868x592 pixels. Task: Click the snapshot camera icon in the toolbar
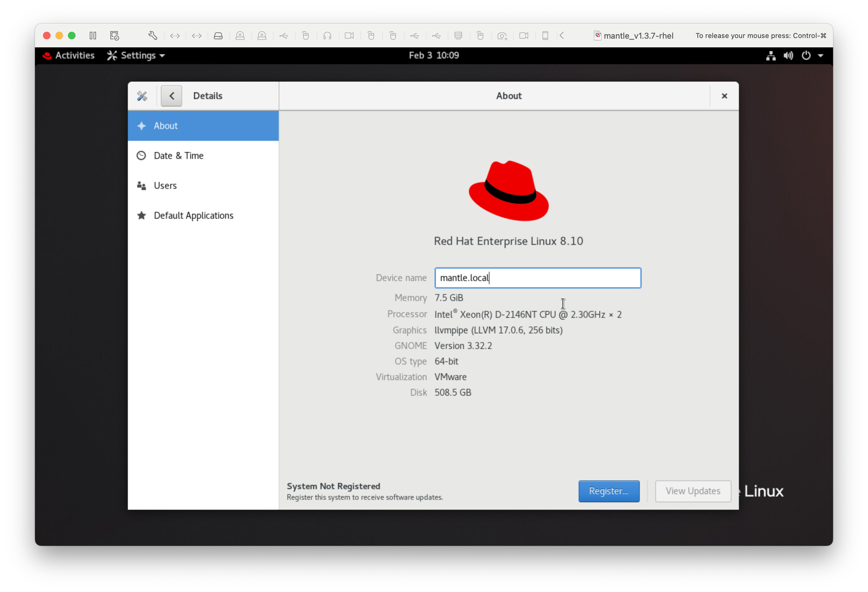click(502, 36)
